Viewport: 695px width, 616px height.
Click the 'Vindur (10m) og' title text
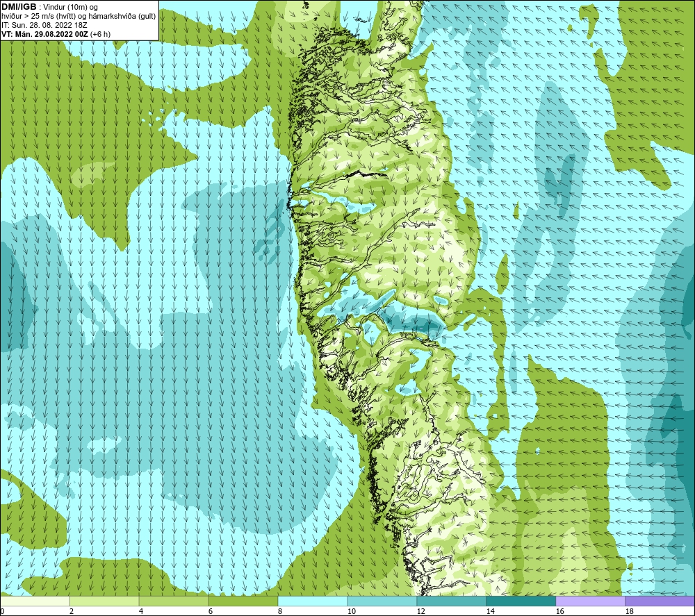click(71, 8)
